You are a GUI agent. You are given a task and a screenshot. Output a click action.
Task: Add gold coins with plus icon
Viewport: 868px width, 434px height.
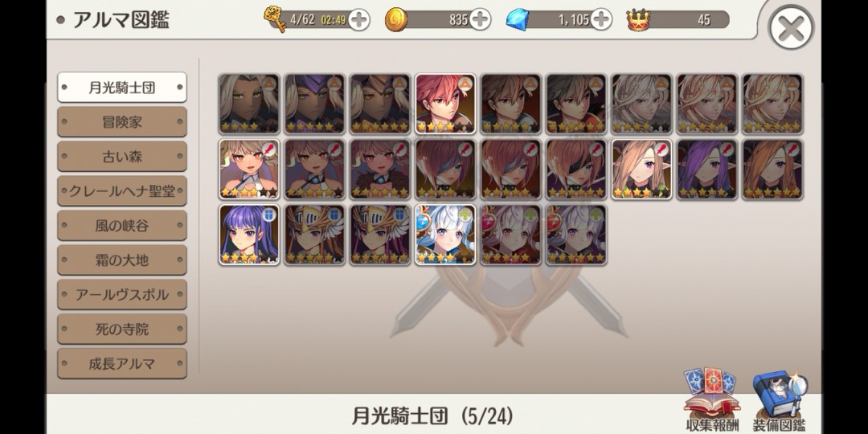(x=480, y=20)
